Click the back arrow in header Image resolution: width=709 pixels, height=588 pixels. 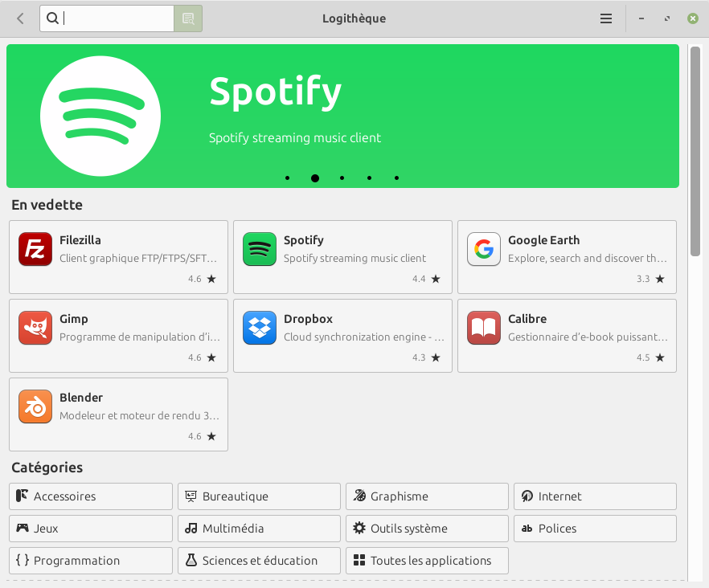20,18
